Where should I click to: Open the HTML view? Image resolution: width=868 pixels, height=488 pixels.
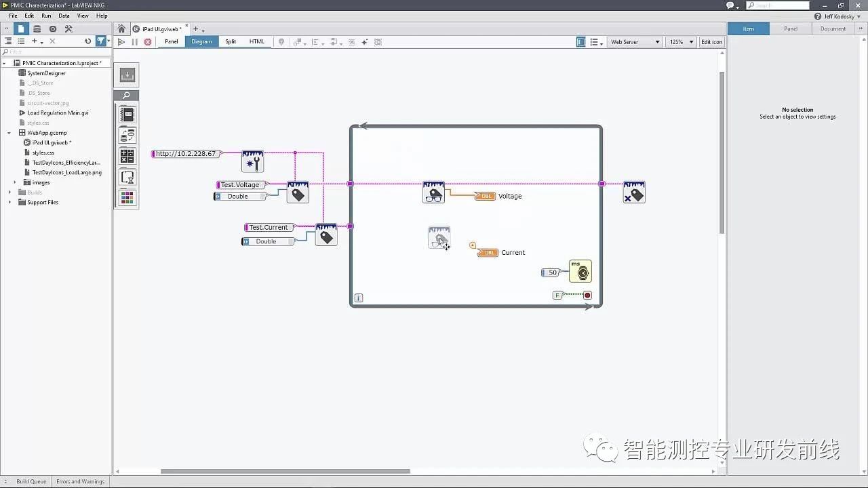[257, 42]
